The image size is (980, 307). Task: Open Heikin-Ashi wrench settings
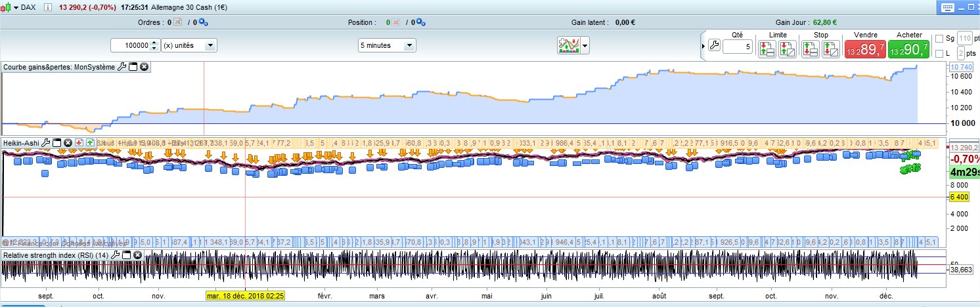coord(47,142)
